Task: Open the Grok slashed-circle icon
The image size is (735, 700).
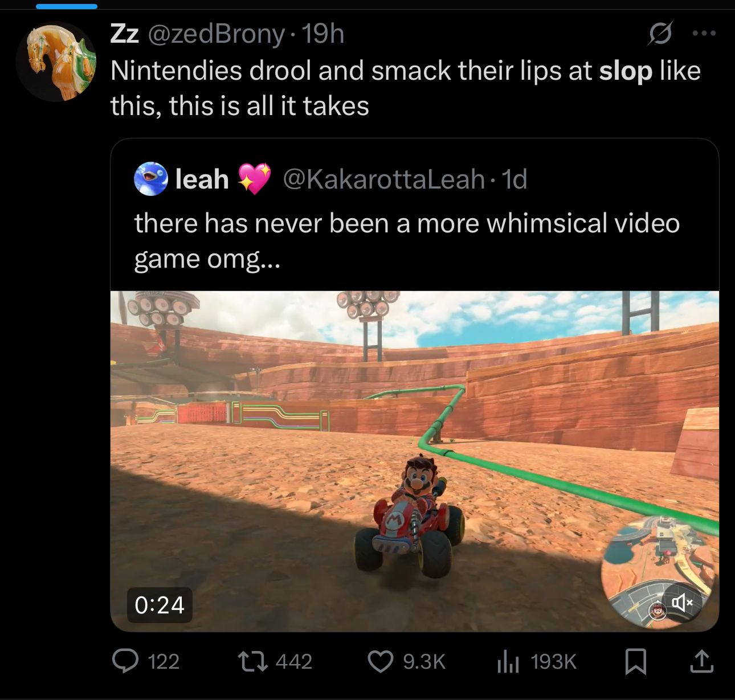Action: point(660,33)
